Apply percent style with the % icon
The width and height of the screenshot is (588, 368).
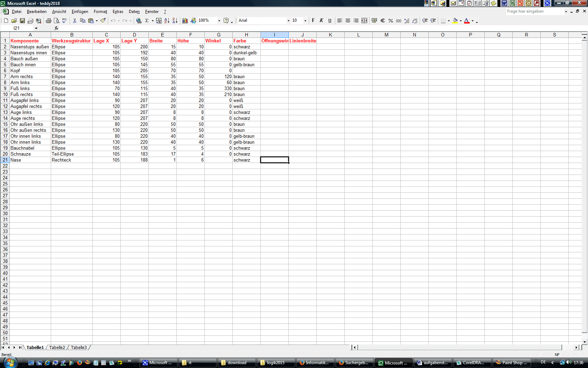[x=391, y=21]
